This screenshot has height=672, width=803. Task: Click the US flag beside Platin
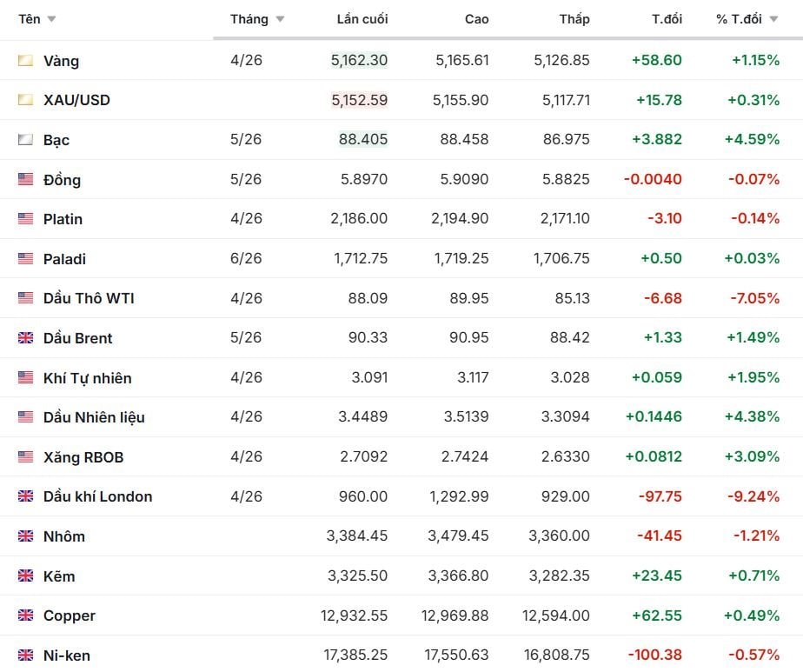pyautogui.click(x=26, y=219)
